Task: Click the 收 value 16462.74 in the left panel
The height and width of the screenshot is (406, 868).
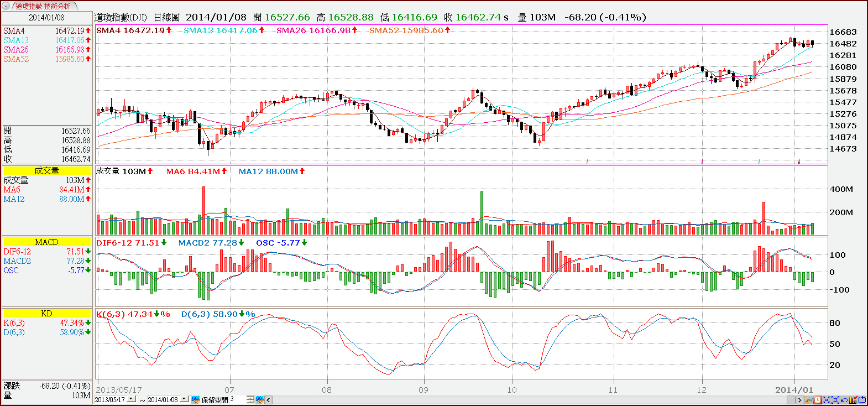Action: pos(76,159)
